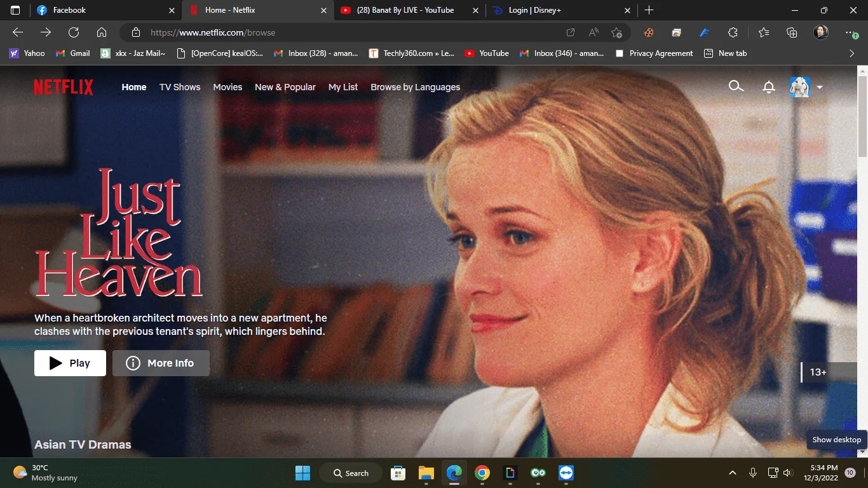The image size is (868, 488).
Task: Open clock and calendar showing 5:34 PM
Action: pyautogui.click(x=822, y=473)
